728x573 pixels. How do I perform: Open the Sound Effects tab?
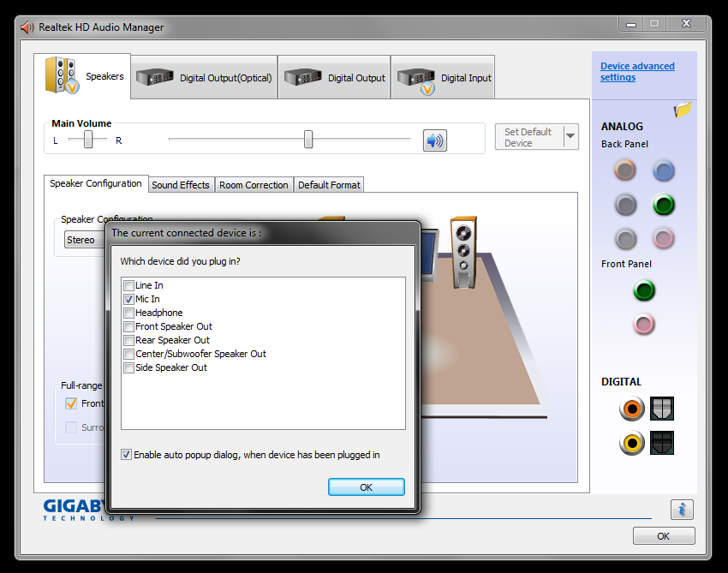point(181,185)
